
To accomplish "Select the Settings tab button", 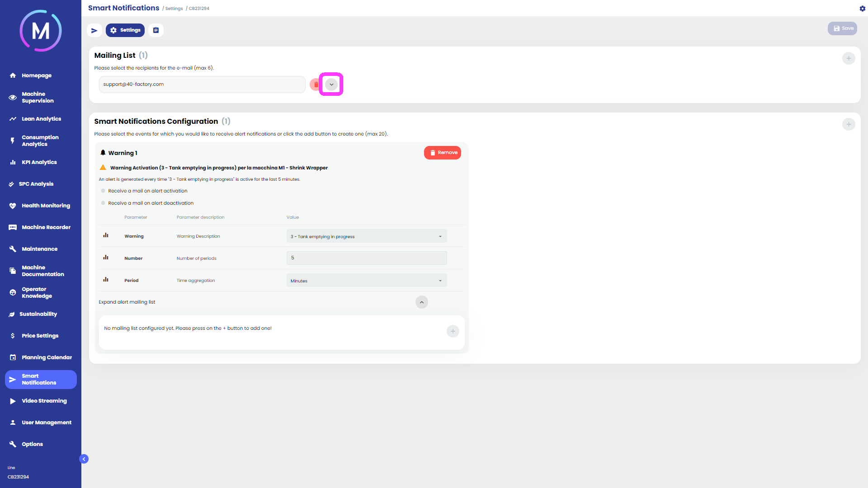I will (125, 30).
